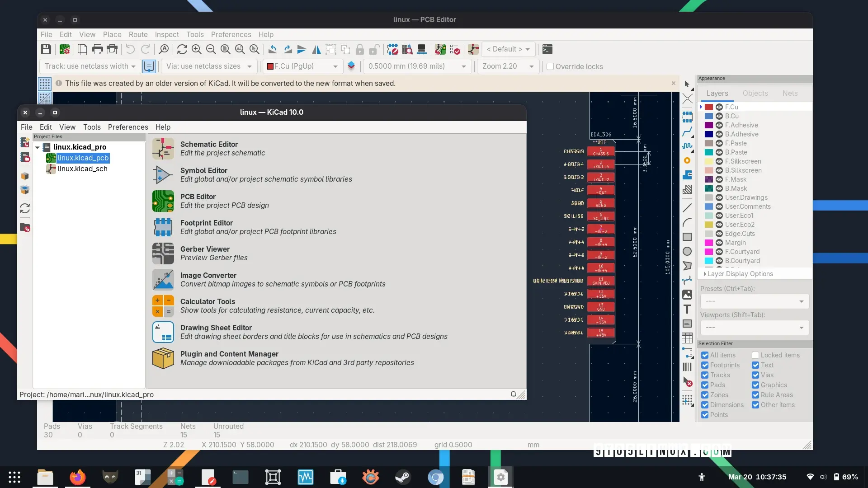The height and width of the screenshot is (488, 868).
Task: Click the Refresh view toolbar icon
Action: click(x=182, y=49)
